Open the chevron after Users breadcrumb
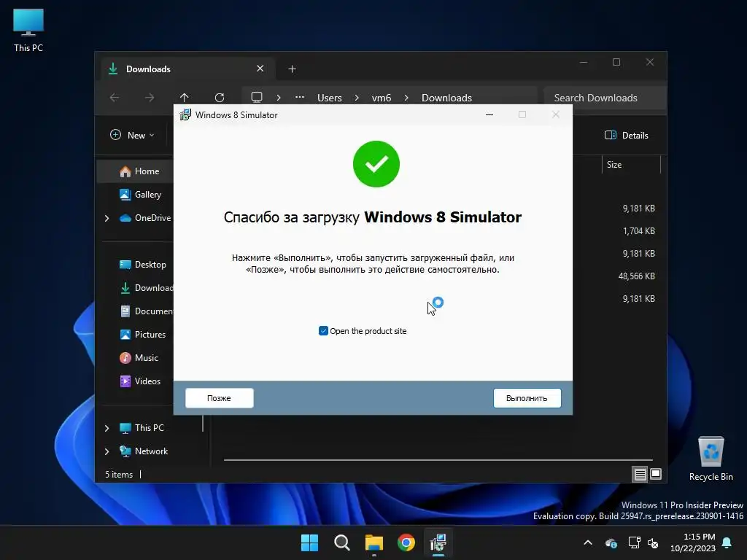Screen dimensions: 747x560 tap(357, 98)
